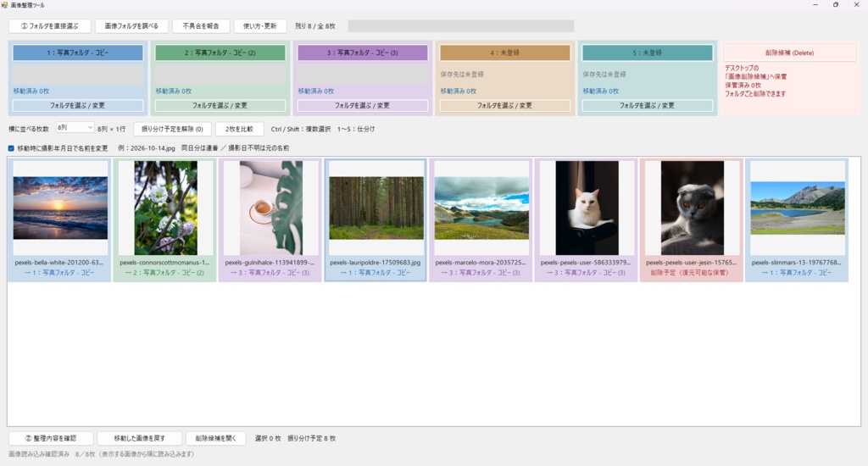This screenshot has height=466, width=868.
Task: Click 移動した画像を戻す
Action: click(x=140, y=438)
